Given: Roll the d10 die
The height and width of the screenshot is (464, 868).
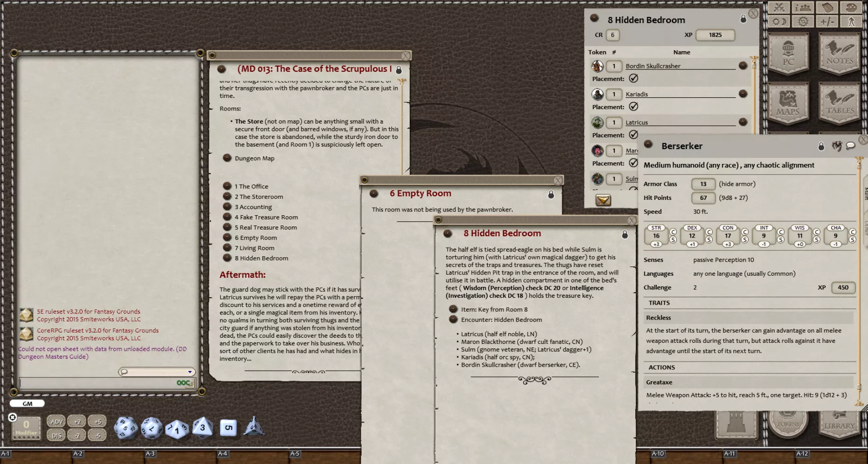Looking at the screenshot, I should click(177, 429).
